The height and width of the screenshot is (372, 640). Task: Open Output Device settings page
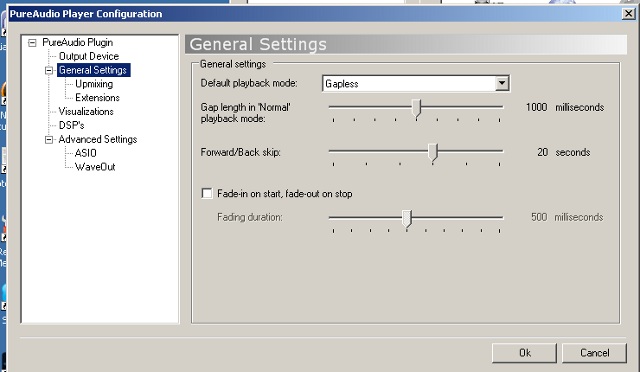coord(89,56)
